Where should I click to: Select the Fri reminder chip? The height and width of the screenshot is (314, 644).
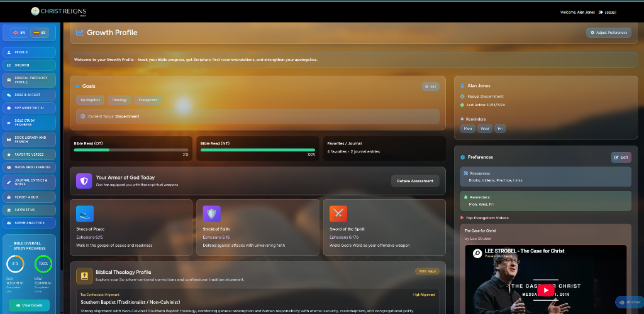[500, 129]
